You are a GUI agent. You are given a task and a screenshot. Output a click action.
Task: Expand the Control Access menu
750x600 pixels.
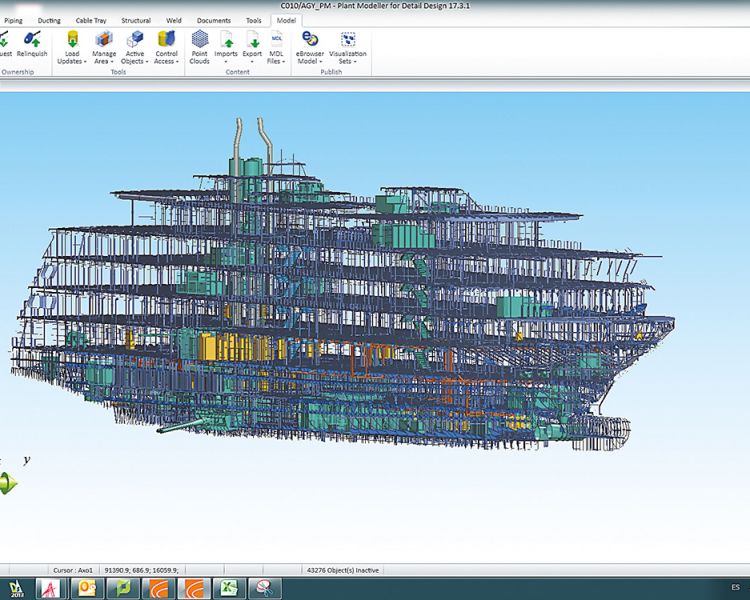coord(166,48)
